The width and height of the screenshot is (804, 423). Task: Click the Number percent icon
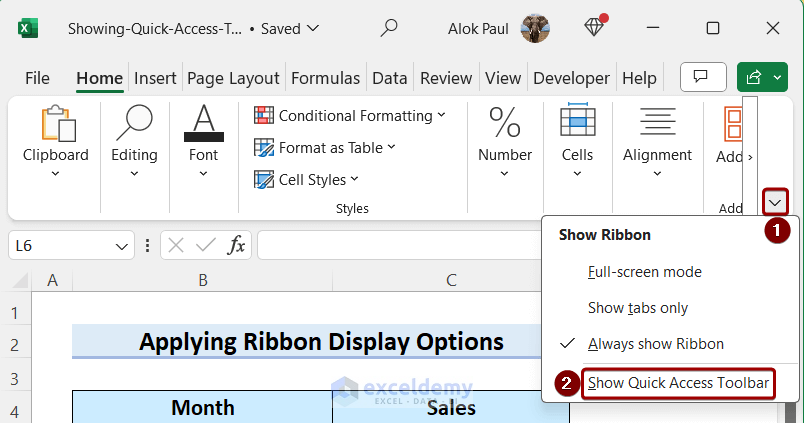[504, 124]
